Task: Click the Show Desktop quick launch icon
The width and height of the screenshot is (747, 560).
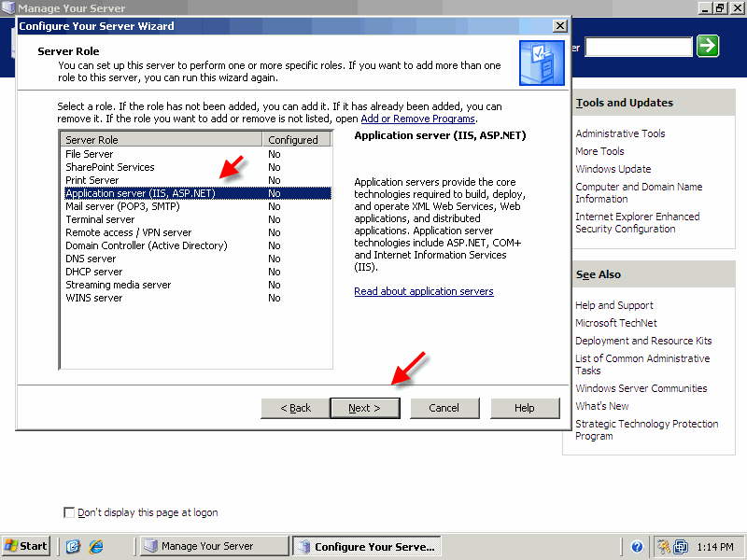Action: pyautogui.click(x=73, y=546)
